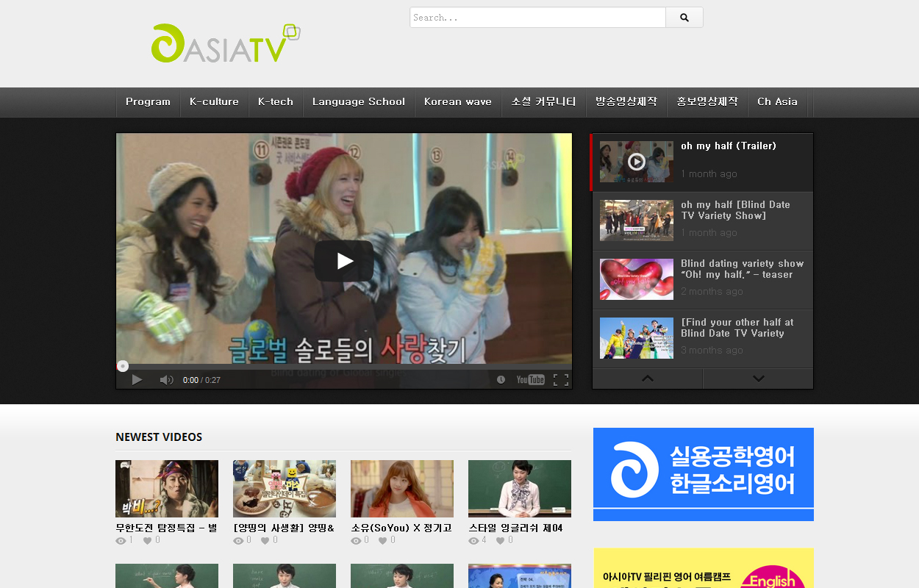919x588 pixels.
Task: Click the heart icon under 양띵의 사생활 video
Action: [x=265, y=541]
